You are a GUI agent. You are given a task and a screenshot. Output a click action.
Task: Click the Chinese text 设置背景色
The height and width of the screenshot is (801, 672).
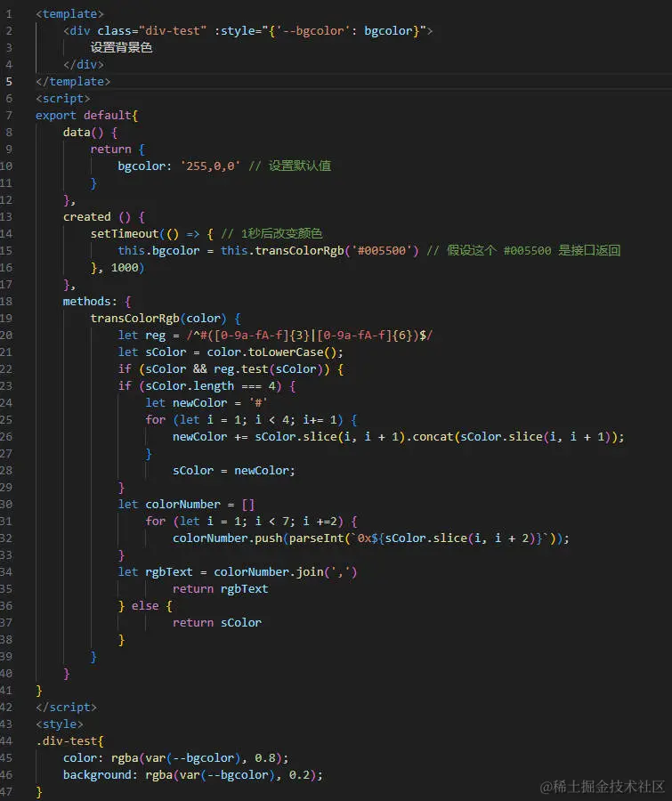pyautogui.click(x=121, y=47)
